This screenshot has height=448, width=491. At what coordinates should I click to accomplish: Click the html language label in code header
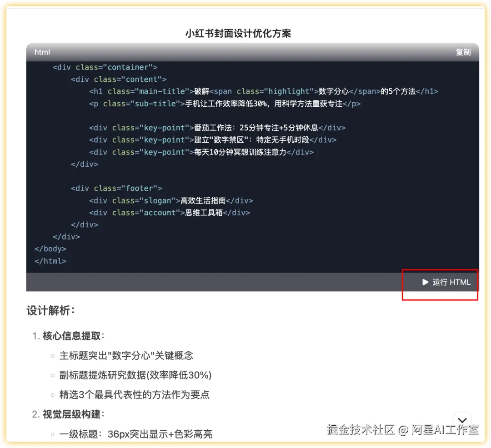click(x=42, y=52)
